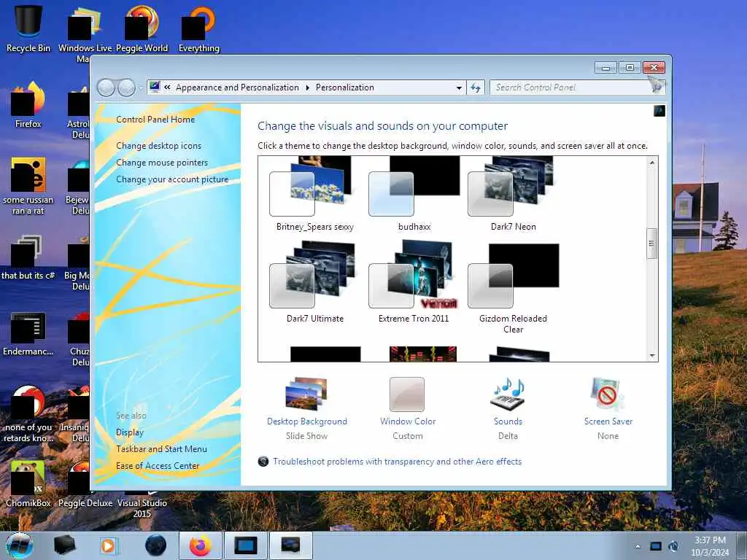Viewport: 747px width, 560px height.
Task: Open Ease of Access Center link
Action: [158, 466]
